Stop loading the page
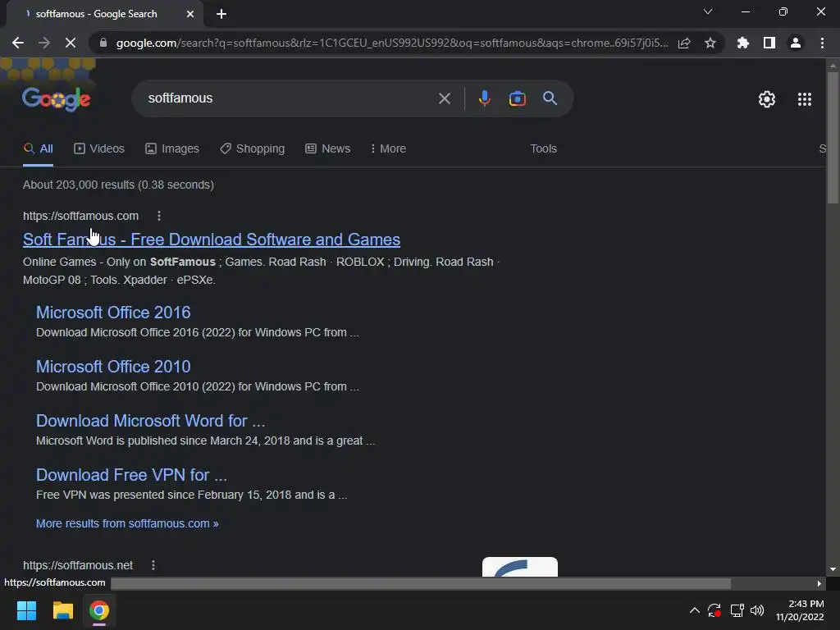The image size is (840, 630). 71,43
